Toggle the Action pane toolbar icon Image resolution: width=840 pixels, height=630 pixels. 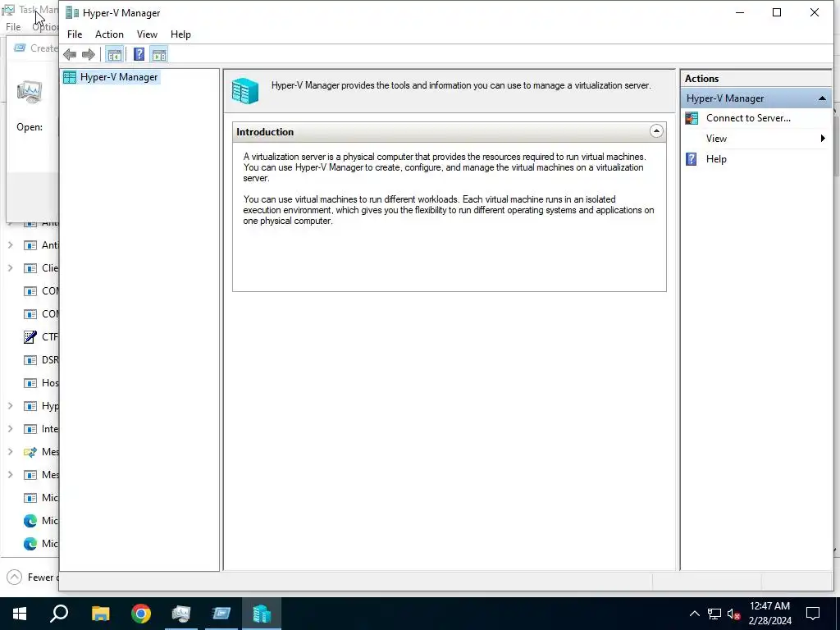[x=159, y=54]
